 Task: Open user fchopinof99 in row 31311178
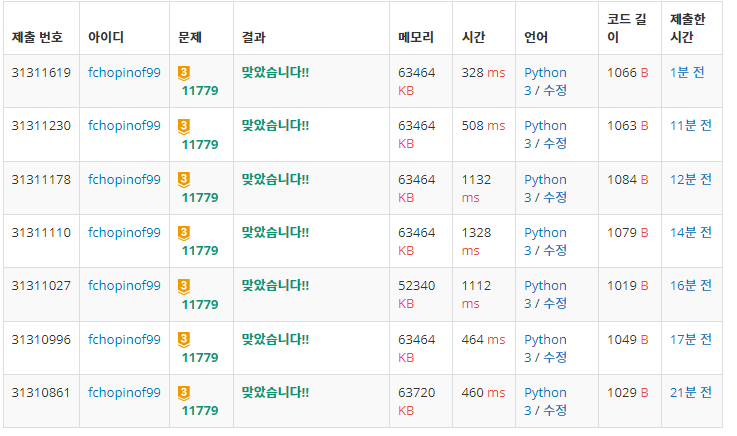point(124,179)
